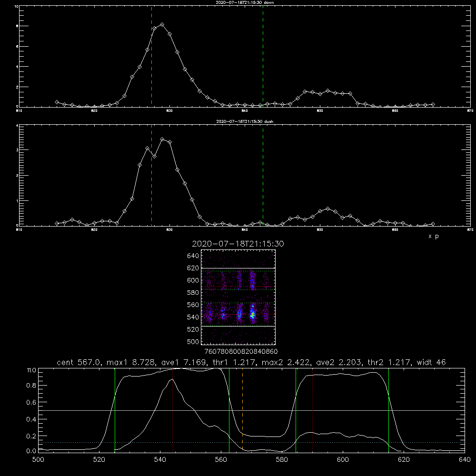Screen dimensions: 476x476
Task: Click the '0.4' y-axis label of the bottom plot
Action: (31, 419)
